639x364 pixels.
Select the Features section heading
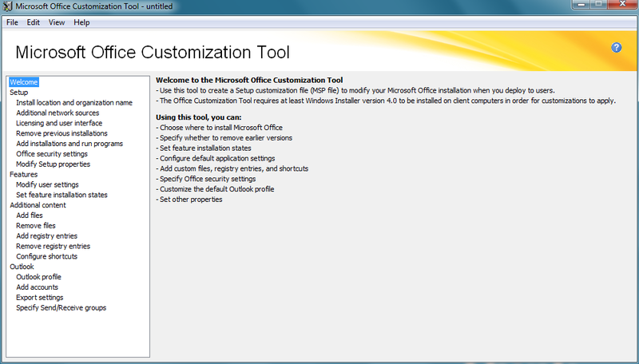click(24, 174)
